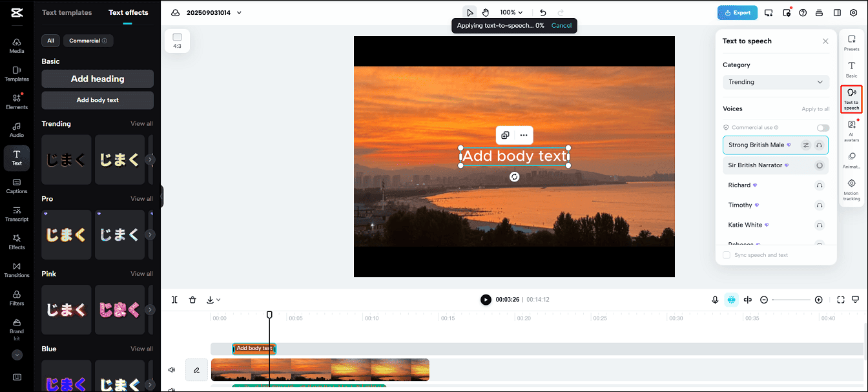Undo the last action
This screenshot has width=868, height=392.
(x=543, y=12)
